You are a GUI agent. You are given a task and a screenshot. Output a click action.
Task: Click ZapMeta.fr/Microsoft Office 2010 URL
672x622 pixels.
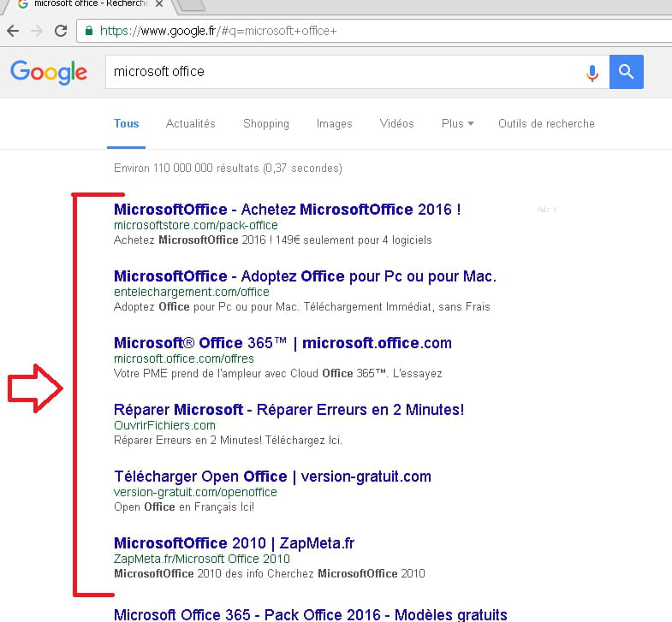point(201,559)
